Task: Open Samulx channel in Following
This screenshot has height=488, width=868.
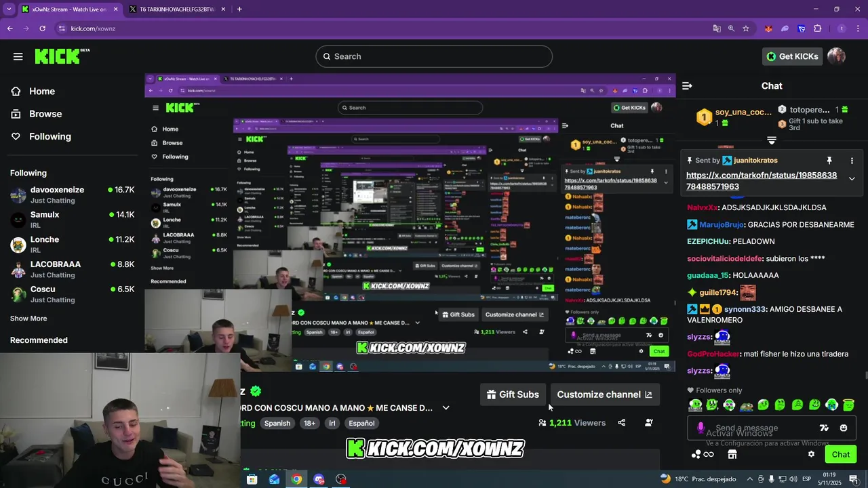Action: pyautogui.click(x=72, y=220)
